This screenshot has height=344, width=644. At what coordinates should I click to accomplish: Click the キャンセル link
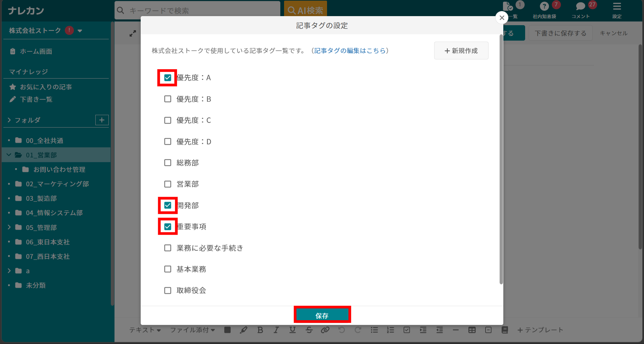pos(613,33)
